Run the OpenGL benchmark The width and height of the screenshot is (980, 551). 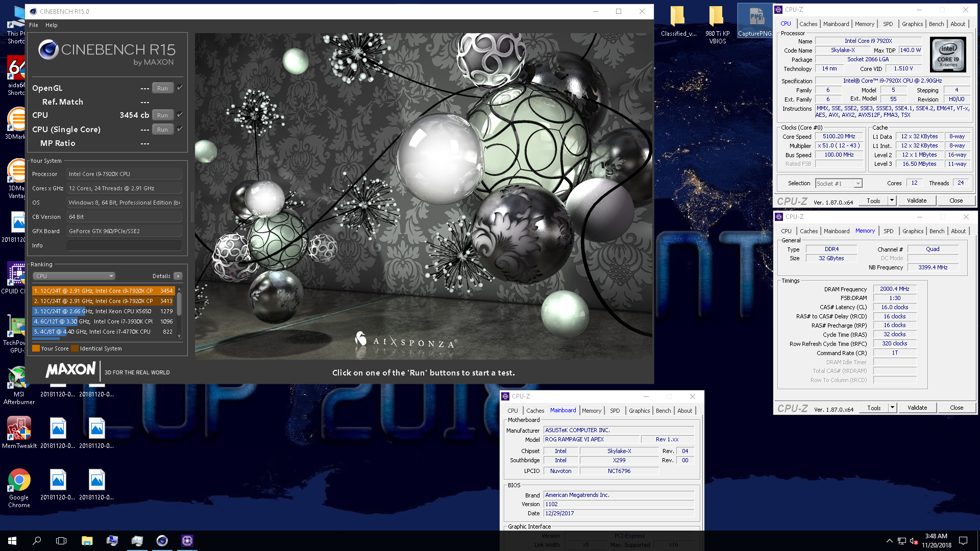click(x=162, y=88)
